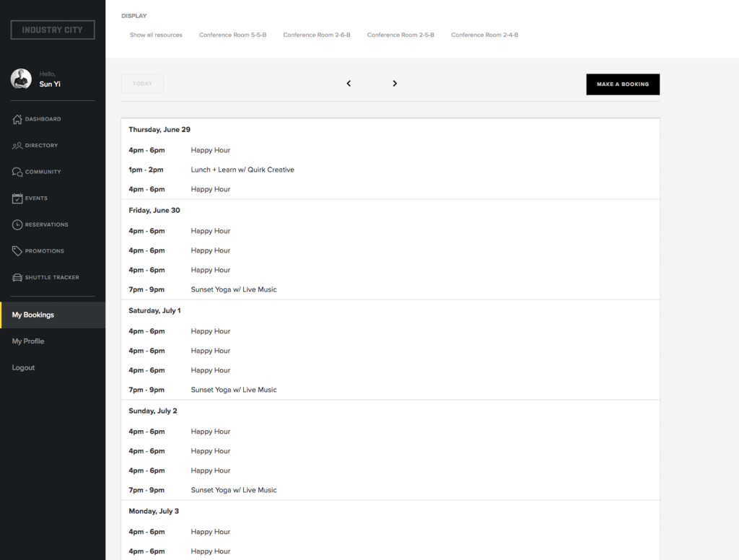Click the Reservations clock icon
Image resolution: width=739 pixels, height=560 pixels.
[17, 225]
